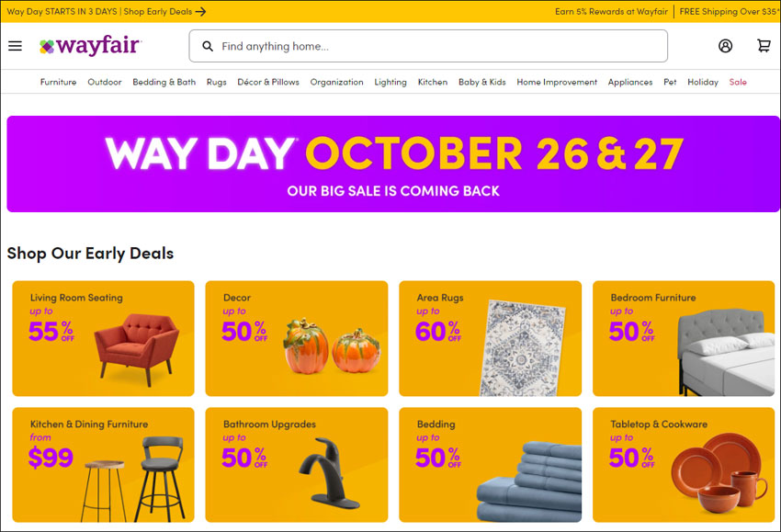Screen dimensions: 781x532
Task: Open the Bathroom Upgrades faucet tile
Action: [297, 465]
